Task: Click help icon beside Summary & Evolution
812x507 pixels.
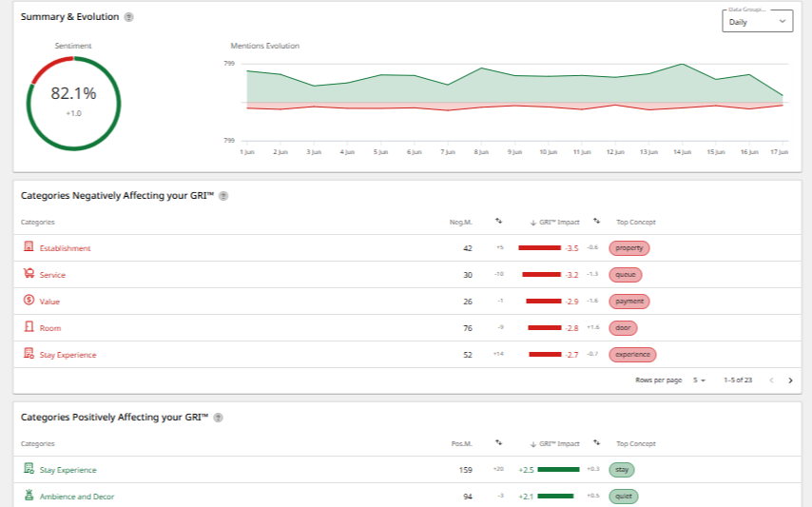Action: click(129, 17)
